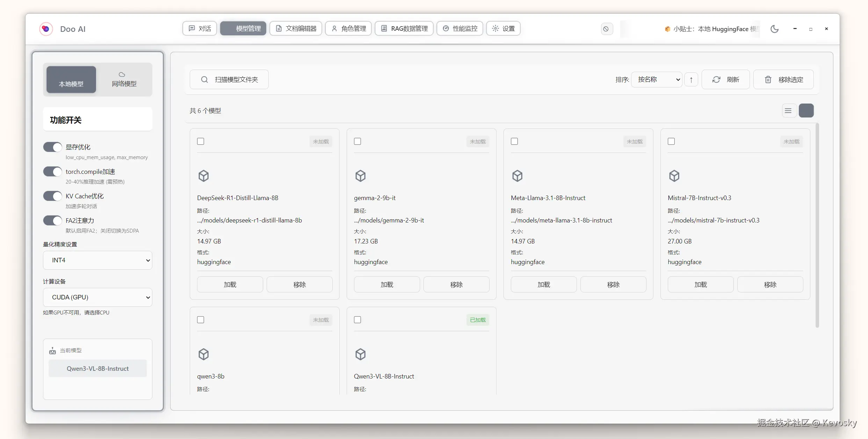
Task: Click the Doo AI logo
Action: (46, 29)
